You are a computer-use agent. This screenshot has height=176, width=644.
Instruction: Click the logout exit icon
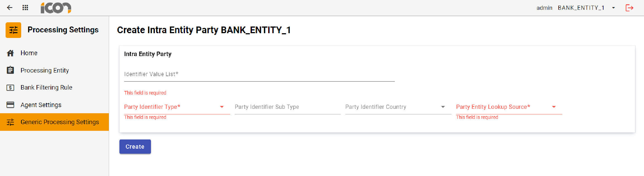630,8
